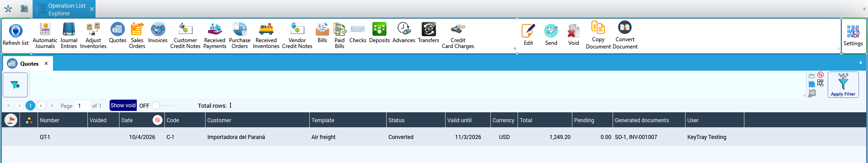The height and width of the screenshot is (163, 868).
Task: Open Customer Credit Notes
Action: pos(185,36)
